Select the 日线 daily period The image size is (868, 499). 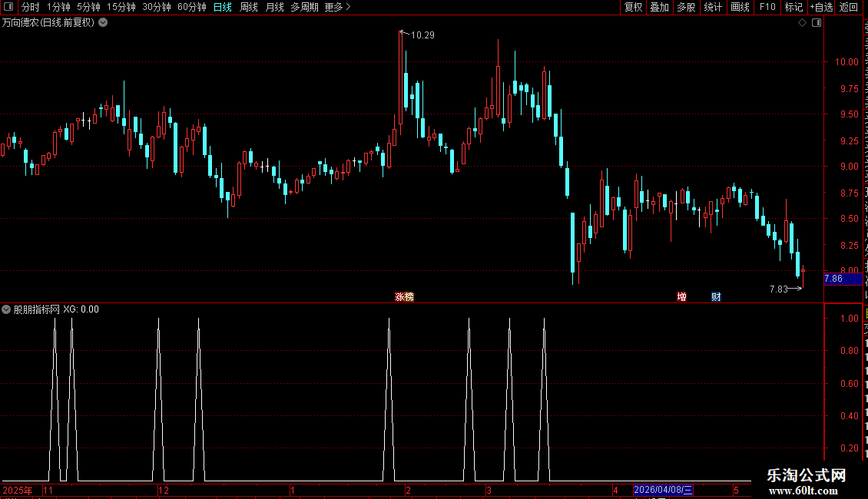(223, 7)
